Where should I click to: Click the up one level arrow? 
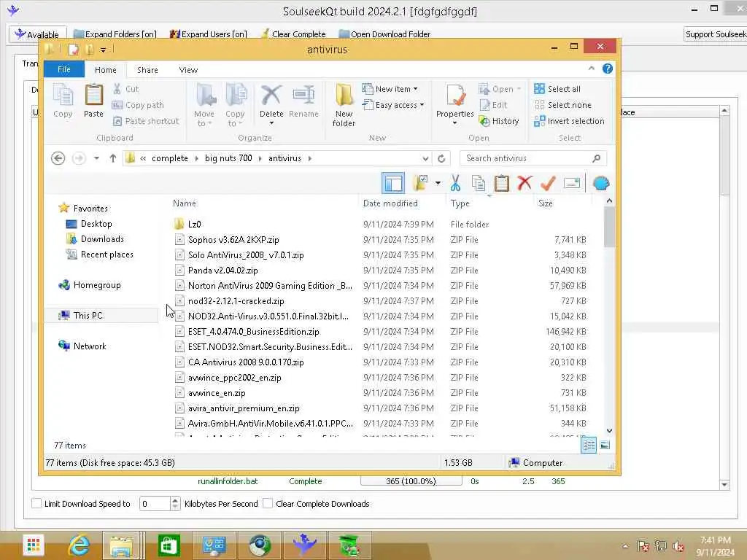[x=113, y=158]
